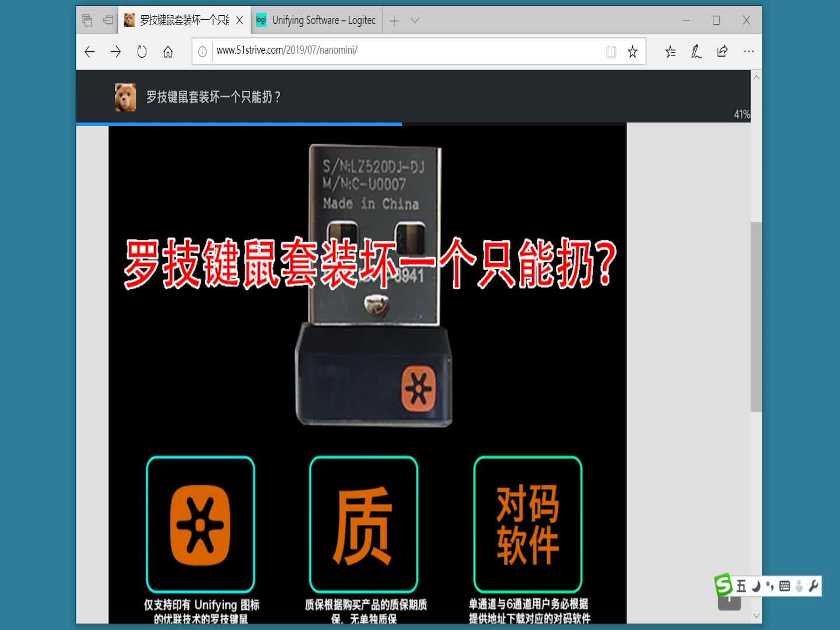Show the tab previews dropdown
840x630 pixels.
(x=415, y=20)
